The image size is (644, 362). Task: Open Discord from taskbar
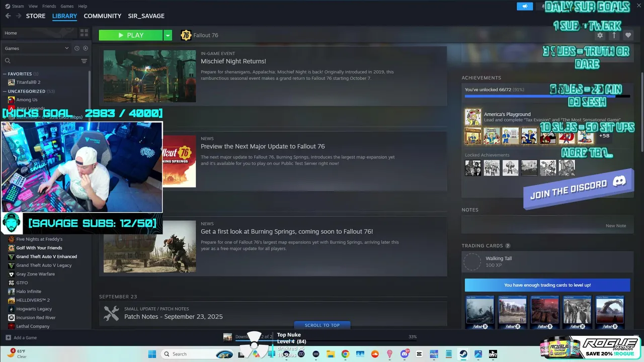click(x=404, y=354)
